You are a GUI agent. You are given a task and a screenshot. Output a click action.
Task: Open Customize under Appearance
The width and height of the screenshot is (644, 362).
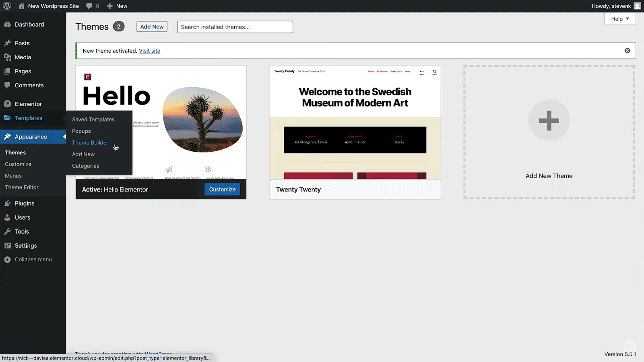[x=18, y=164]
